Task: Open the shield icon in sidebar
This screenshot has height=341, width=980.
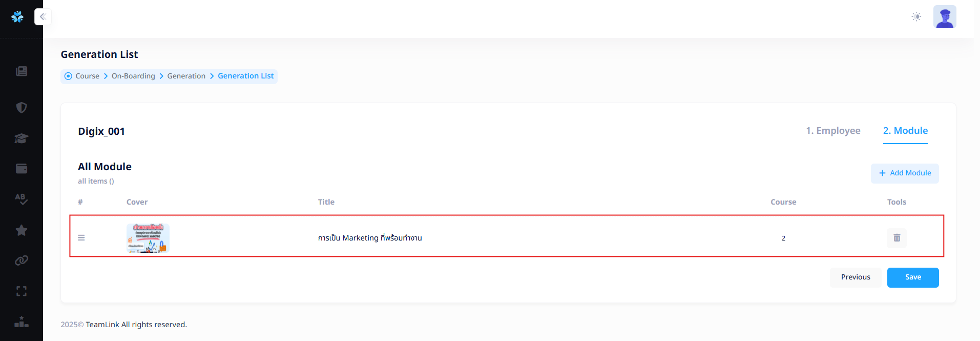Action: click(x=22, y=108)
